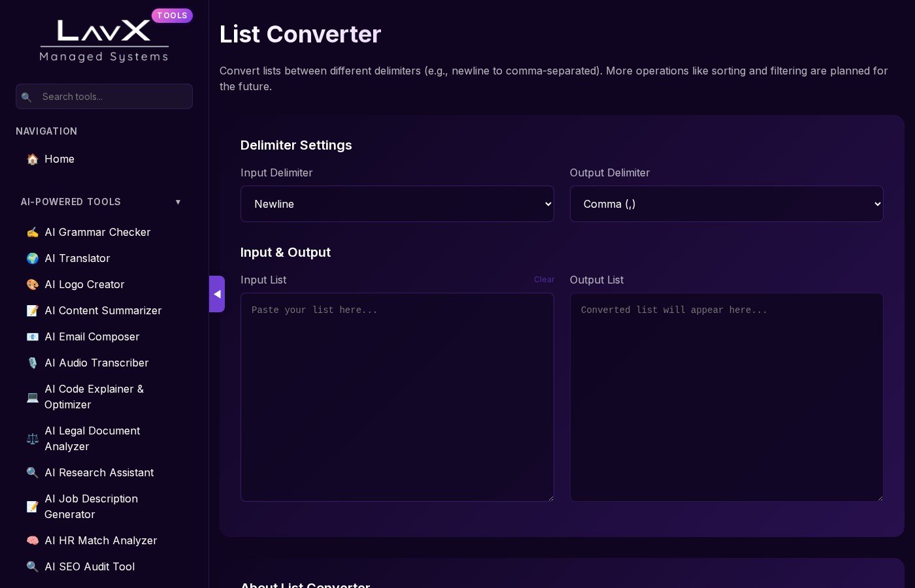
Task: Open the Input Delimiter dropdown
Action: pyautogui.click(x=397, y=204)
